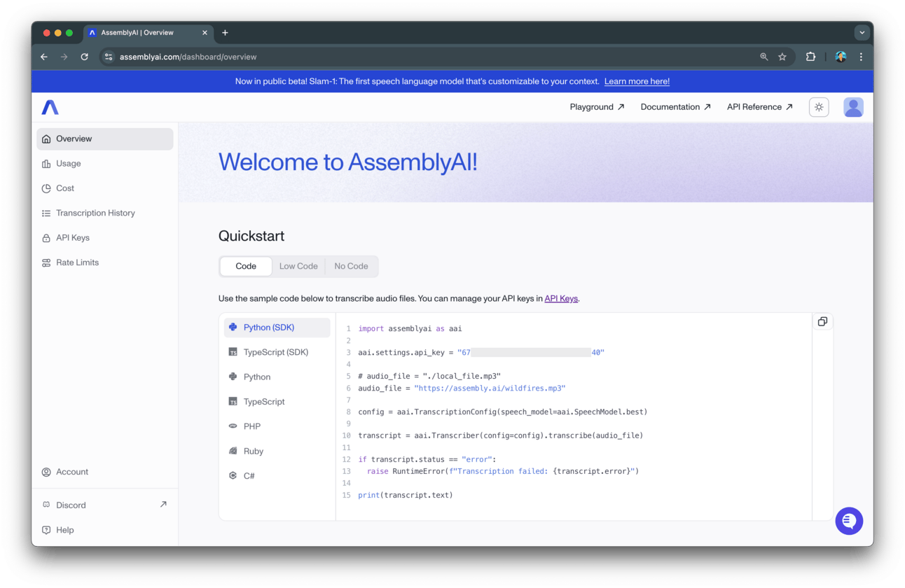Select plain Python sample language
The height and width of the screenshot is (588, 905).
[277, 377]
